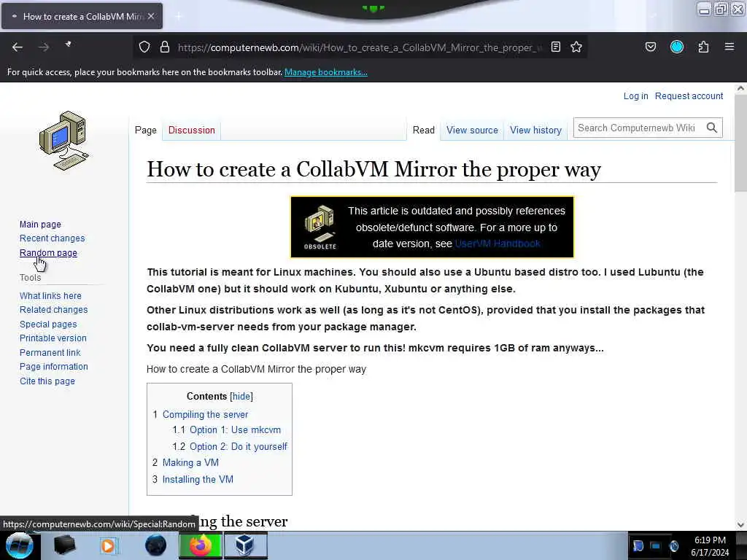Click the Firefox taskbar icon
This screenshot has width=747, height=560.
[x=201, y=545]
